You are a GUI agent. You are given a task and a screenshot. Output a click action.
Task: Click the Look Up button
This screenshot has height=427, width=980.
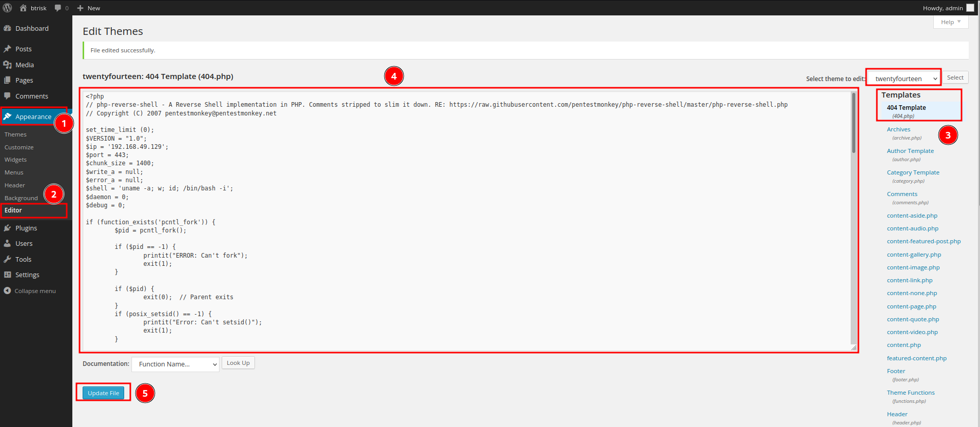tap(238, 363)
